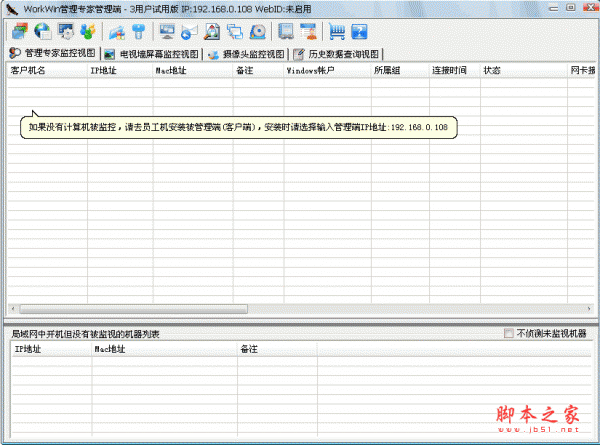
Task: Click the blue notebook book icon
Action: point(285,31)
